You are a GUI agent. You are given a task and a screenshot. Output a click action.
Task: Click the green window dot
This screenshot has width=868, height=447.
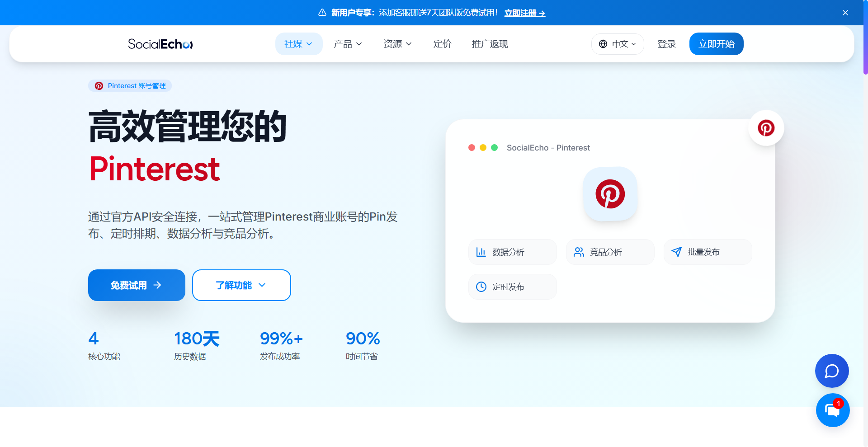(495, 148)
